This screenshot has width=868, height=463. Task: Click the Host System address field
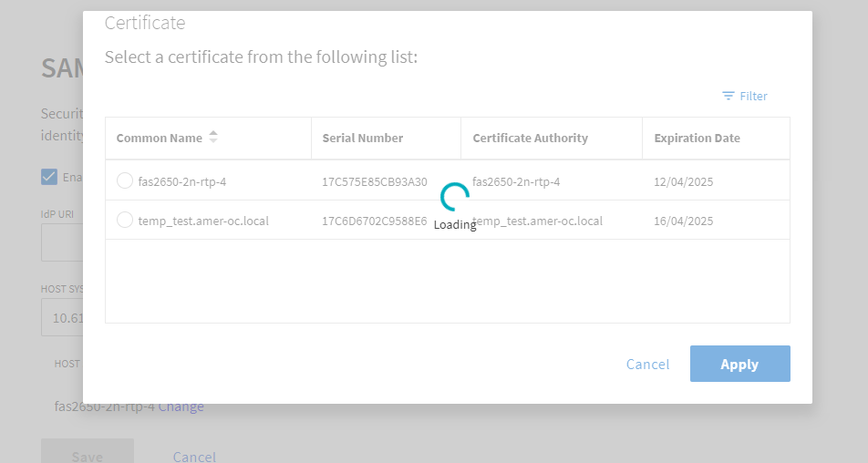click(62, 318)
